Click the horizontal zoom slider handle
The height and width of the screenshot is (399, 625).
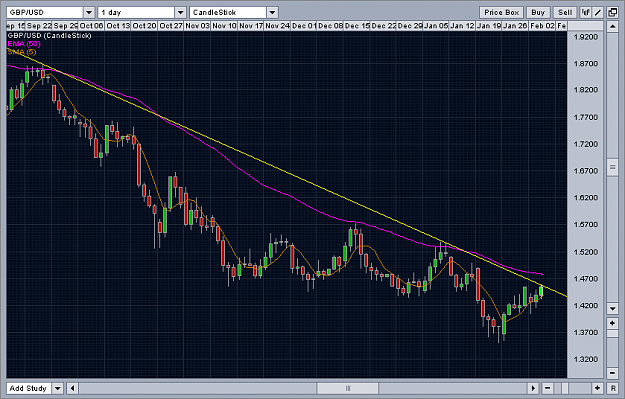pos(565,388)
